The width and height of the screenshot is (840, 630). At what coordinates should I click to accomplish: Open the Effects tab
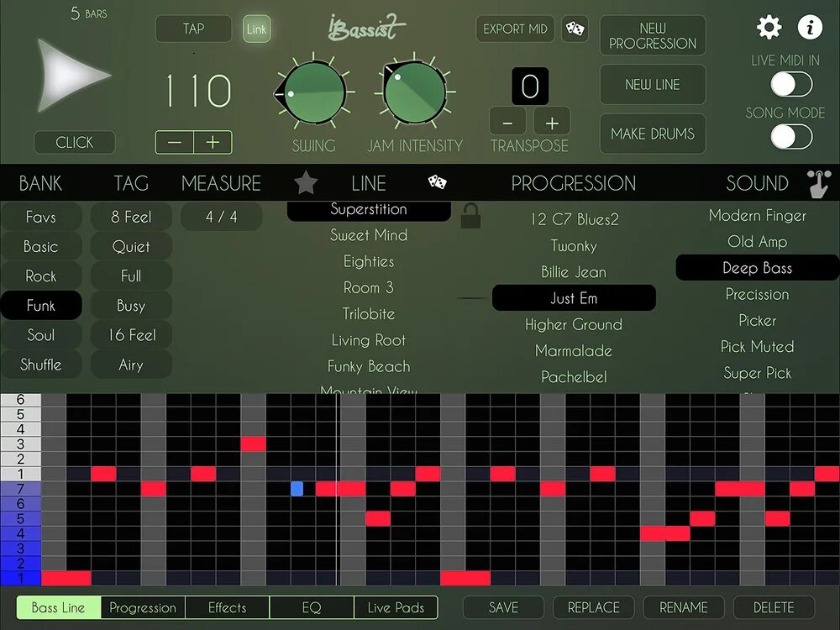click(227, 607)
